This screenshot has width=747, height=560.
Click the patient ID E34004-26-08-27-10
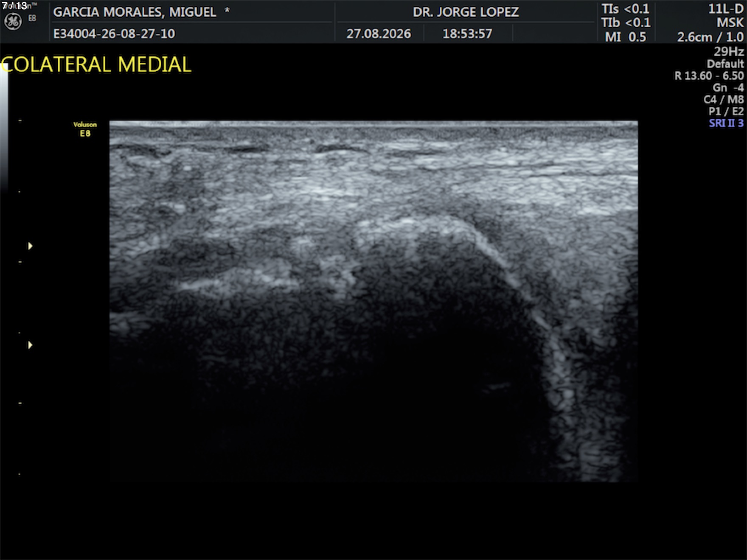coord(114,34)
